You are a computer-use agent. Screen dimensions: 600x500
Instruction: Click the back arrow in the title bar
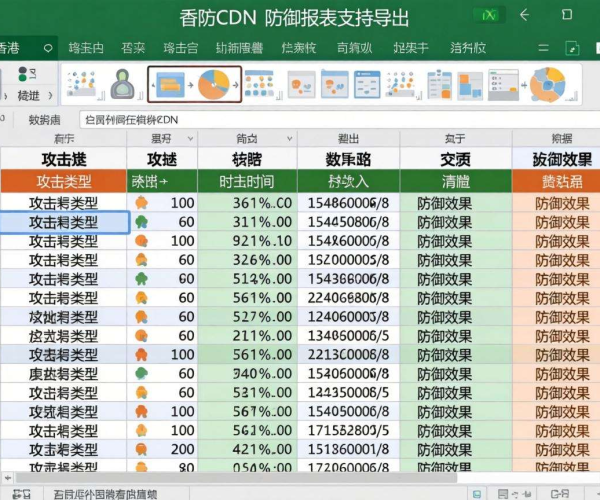pos(525,15)
